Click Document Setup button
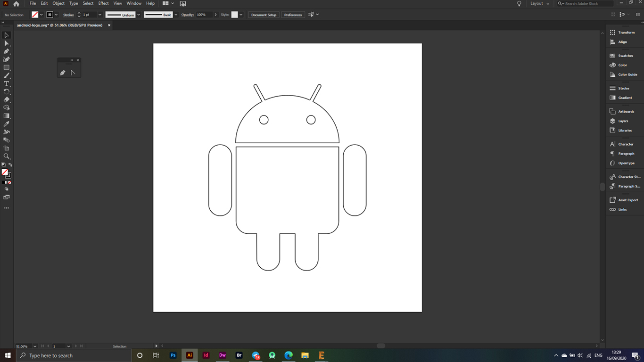The height and width of the screenshot is (362, 644). pyautogui.click(x=264, y=15)
